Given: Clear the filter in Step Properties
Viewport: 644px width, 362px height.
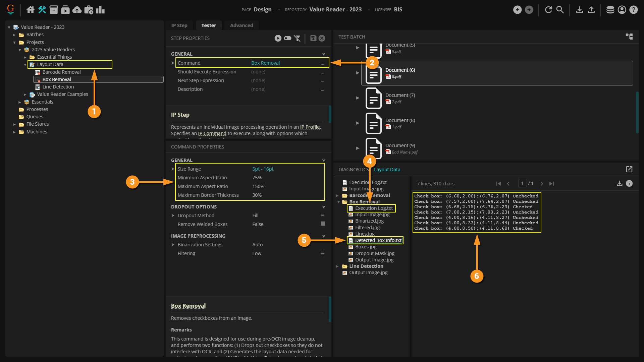Looking at the screenshot, I should click(x=297, y=38).
